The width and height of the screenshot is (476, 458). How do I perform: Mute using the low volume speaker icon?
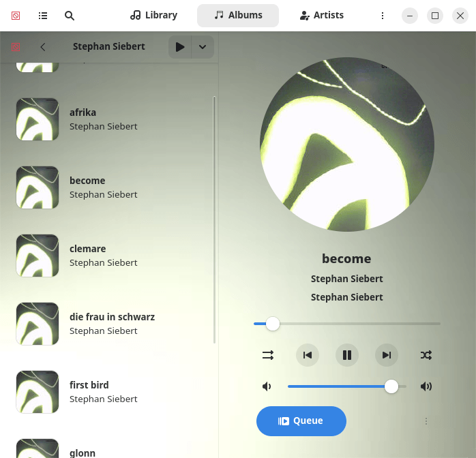[x=267, y=386]
